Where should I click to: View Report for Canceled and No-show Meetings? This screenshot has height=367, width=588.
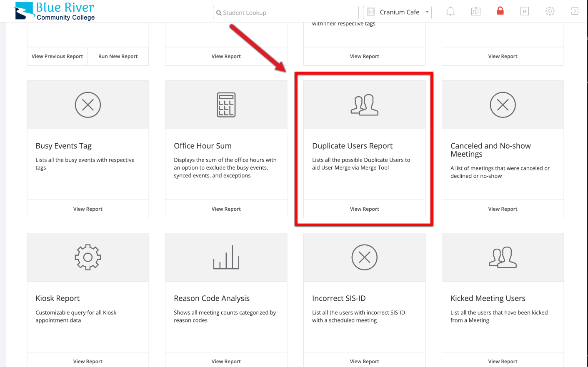click(x=503, y=209)
